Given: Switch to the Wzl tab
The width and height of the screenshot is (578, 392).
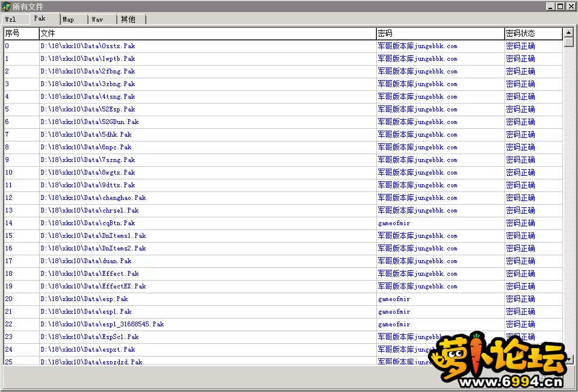Looking at the screenshot, I should (16, 19).
